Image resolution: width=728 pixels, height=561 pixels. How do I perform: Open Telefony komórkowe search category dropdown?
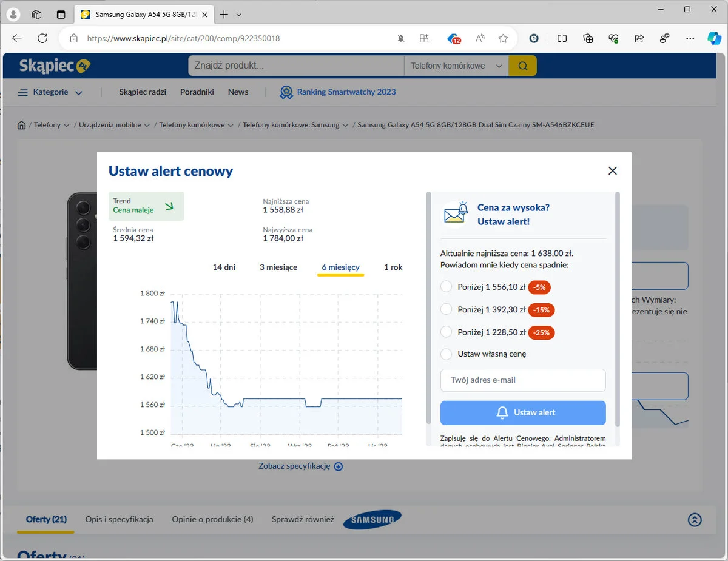tap(456, 66)
